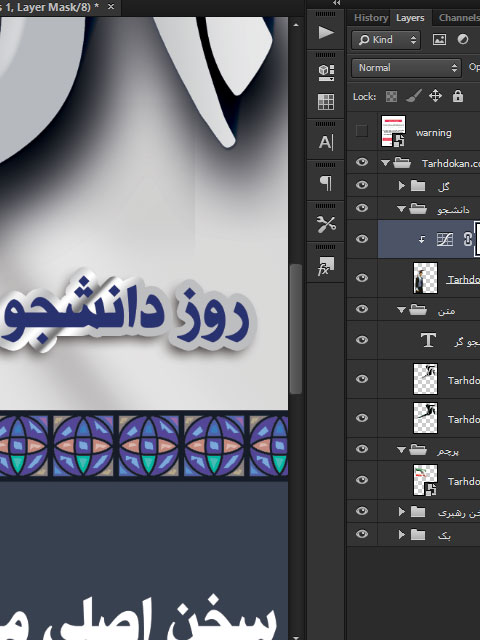Select the student photo layer thumbnail
Viewport: 480px width, 640px height.
coord(425,278)
